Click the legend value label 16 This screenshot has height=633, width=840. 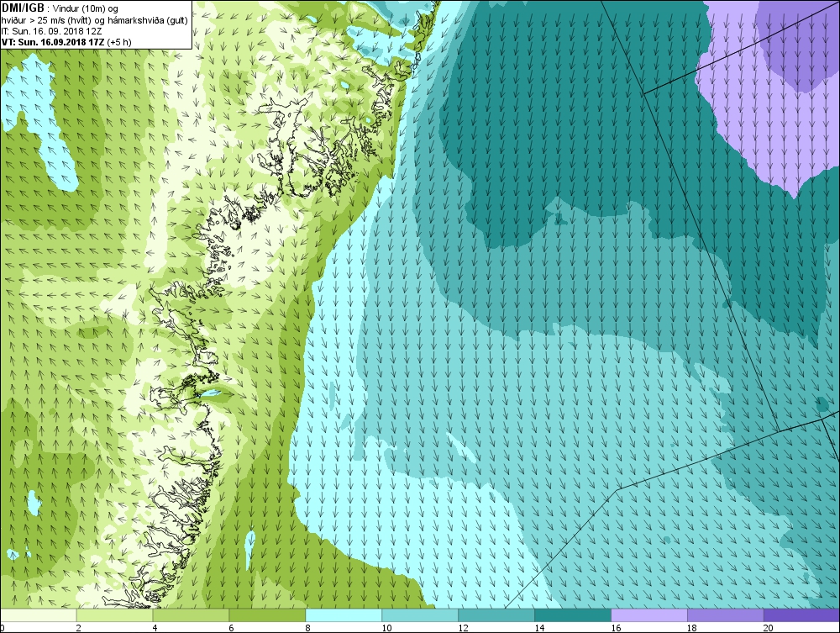tap(616, 628)
